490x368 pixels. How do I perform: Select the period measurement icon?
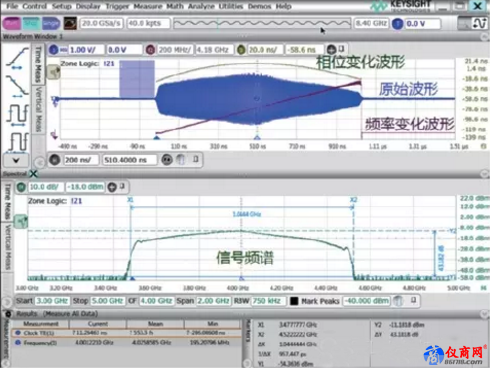click(x=17, y=115)
